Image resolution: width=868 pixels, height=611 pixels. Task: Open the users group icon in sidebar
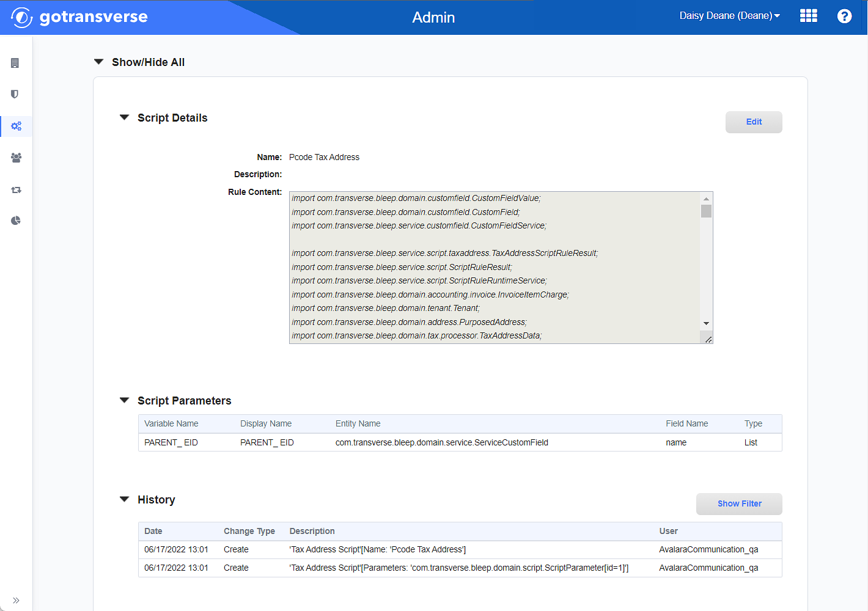[x=17, y=158]
